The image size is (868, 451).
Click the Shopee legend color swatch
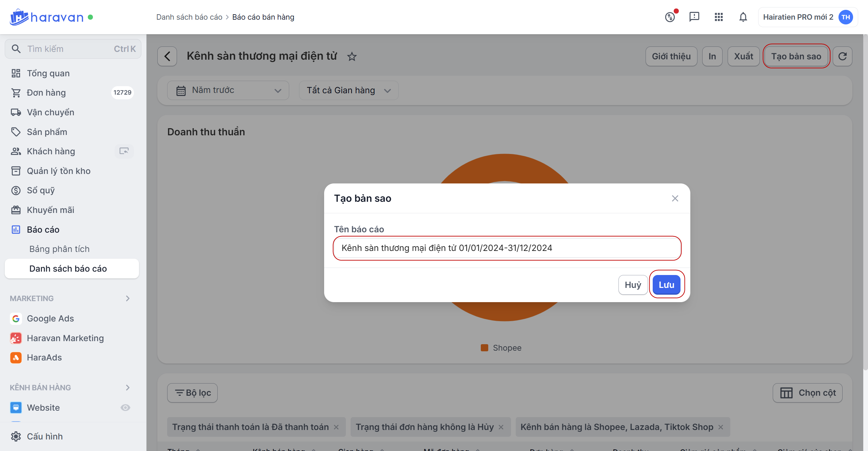[485, 348]
